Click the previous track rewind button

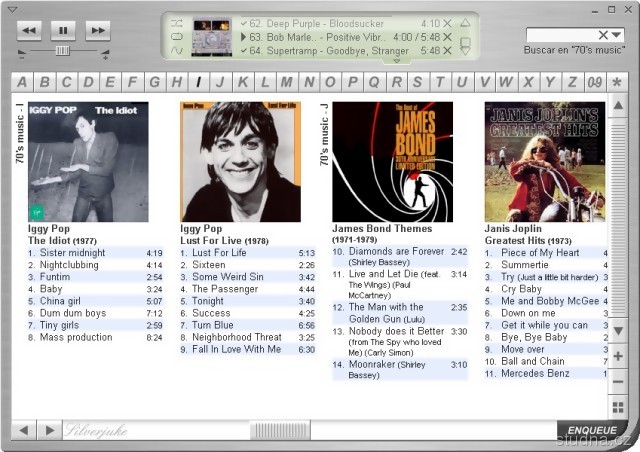29,30
